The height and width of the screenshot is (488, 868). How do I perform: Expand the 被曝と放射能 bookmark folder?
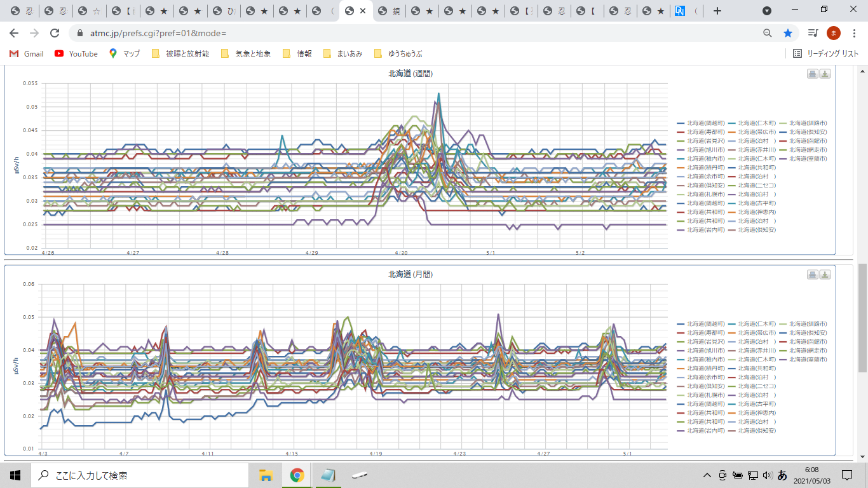pos(180,54)
